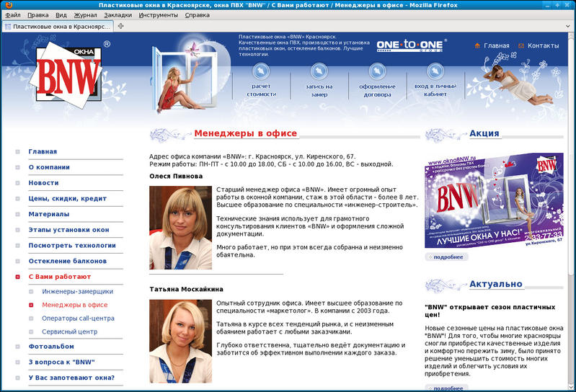Open вход в личный кабинет icon

[435, 71]
